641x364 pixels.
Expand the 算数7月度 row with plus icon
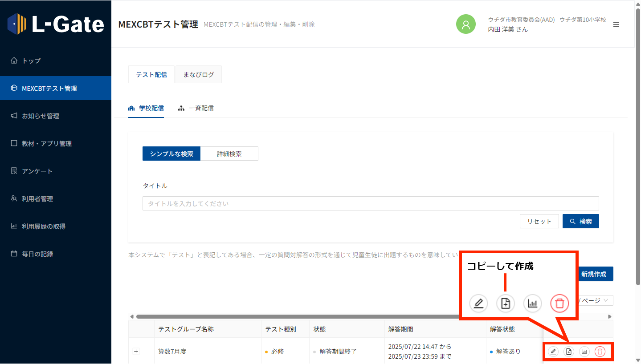click(x=136, y=352)
